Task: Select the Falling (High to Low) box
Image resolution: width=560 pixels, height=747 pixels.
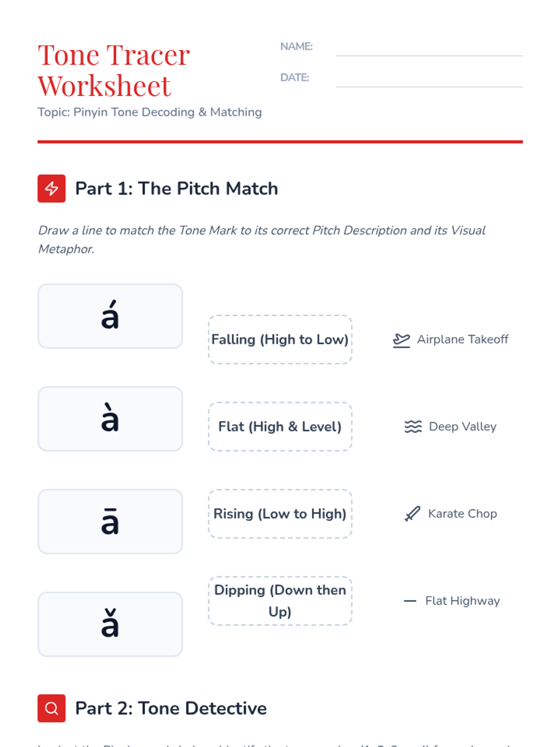Action: [280, 339]
